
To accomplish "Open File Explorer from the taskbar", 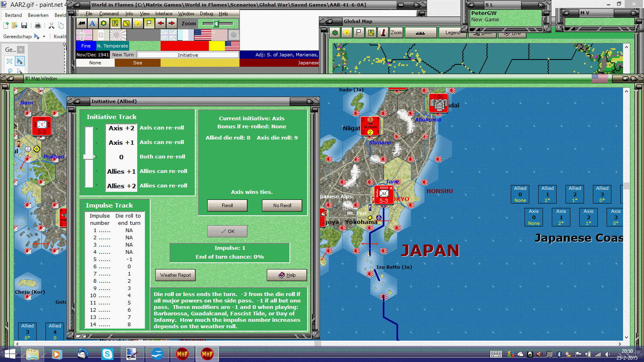I will [x=33, y=354].
